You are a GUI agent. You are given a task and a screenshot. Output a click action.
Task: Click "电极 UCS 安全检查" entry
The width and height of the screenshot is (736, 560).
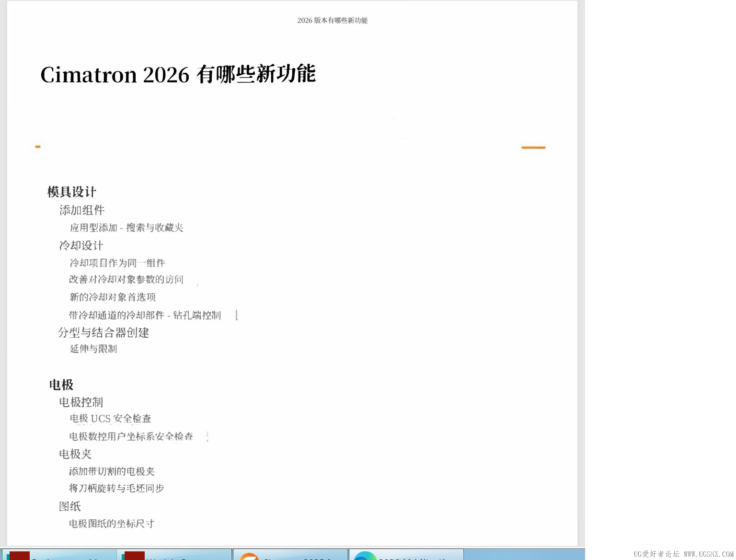coord(110,419)
